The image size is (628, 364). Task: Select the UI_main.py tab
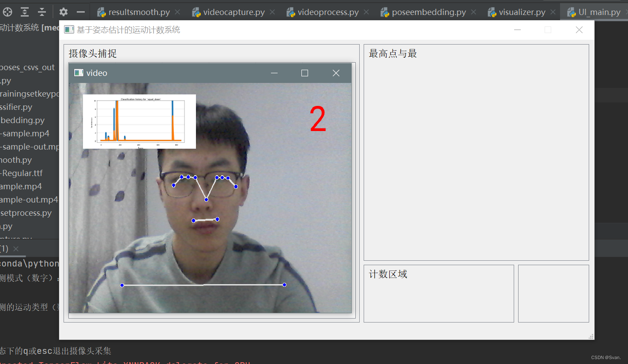[x=599, y=12]
